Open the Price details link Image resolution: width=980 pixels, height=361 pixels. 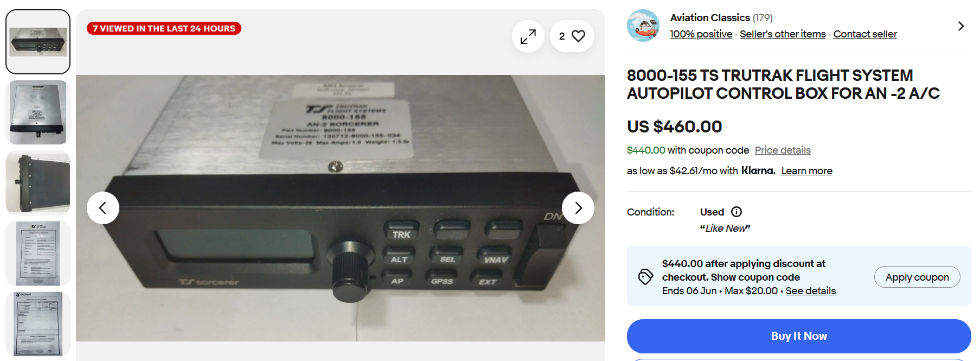pyautogui.click(x=783, y=150)
